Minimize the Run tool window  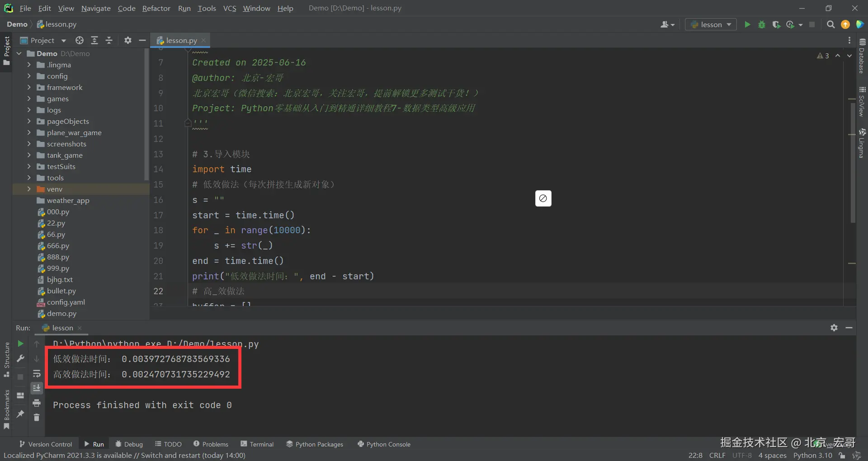[849, 328]
